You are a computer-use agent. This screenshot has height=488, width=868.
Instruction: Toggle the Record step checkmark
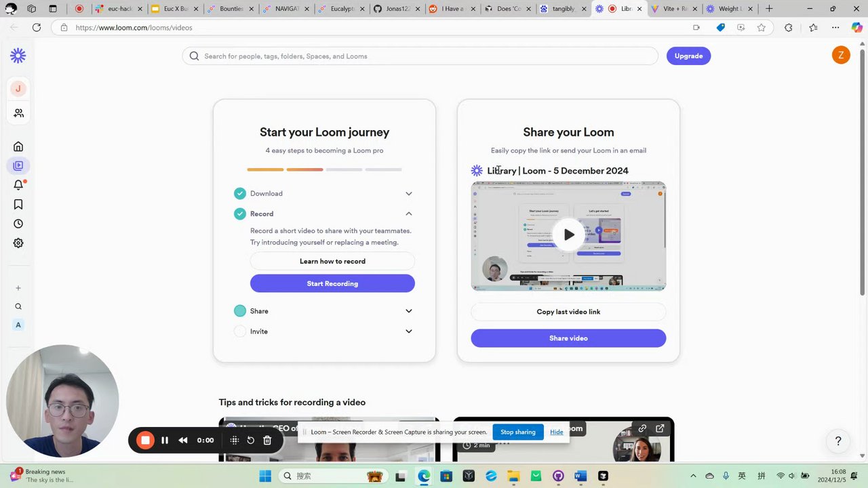240,214
